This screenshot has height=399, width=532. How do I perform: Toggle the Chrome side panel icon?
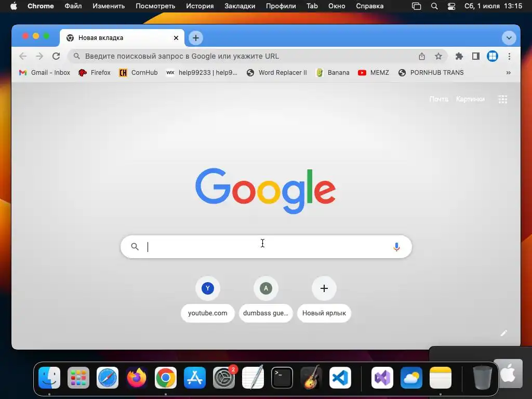tap(476, 56)
